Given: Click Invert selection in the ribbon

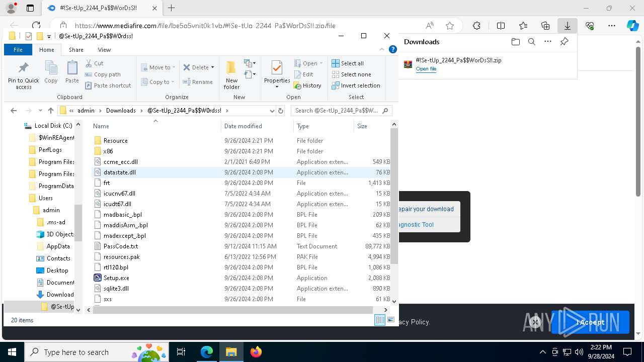Looking at the screenshot, I should 356,85.
